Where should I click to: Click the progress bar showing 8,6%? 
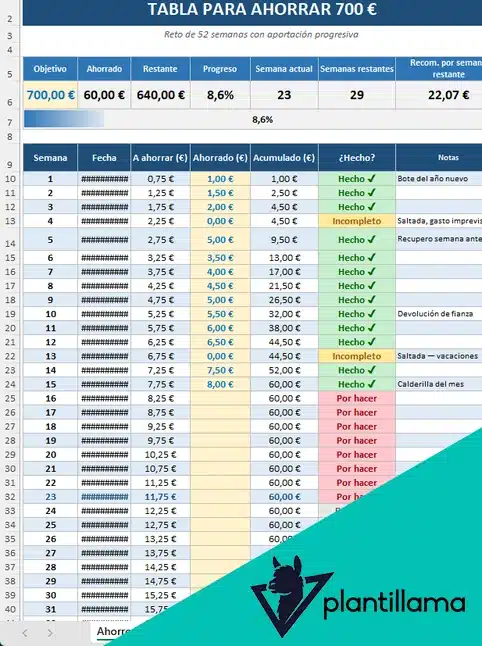[x=252, y=119]
